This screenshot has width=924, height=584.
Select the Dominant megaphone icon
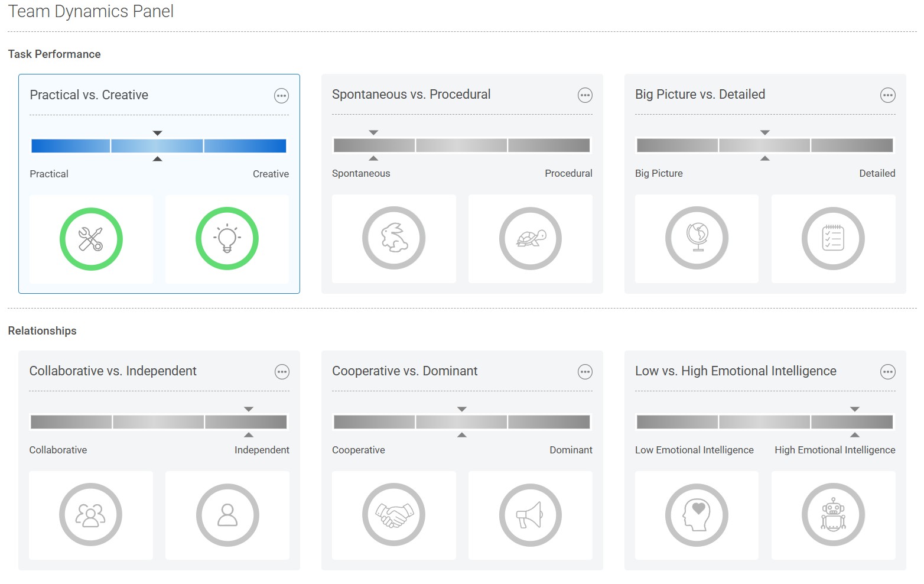tap(531, 515)
